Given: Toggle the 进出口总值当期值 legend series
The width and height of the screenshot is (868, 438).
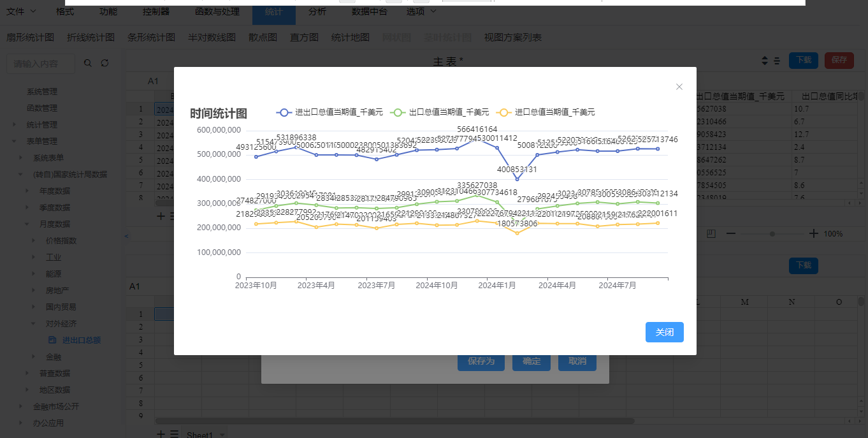Looking at the screenshot, I should (x=329, y=112).
